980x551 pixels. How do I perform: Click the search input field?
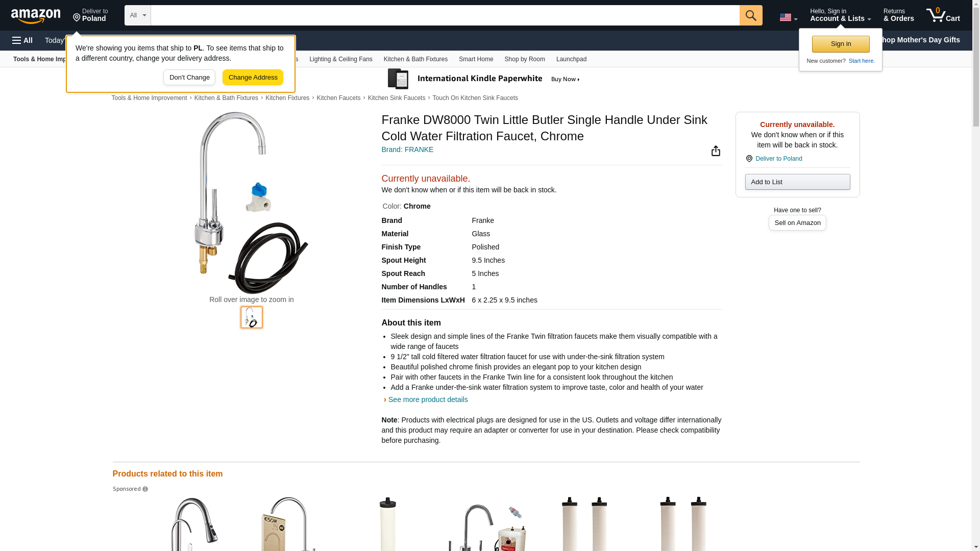(x=445, y=15)
